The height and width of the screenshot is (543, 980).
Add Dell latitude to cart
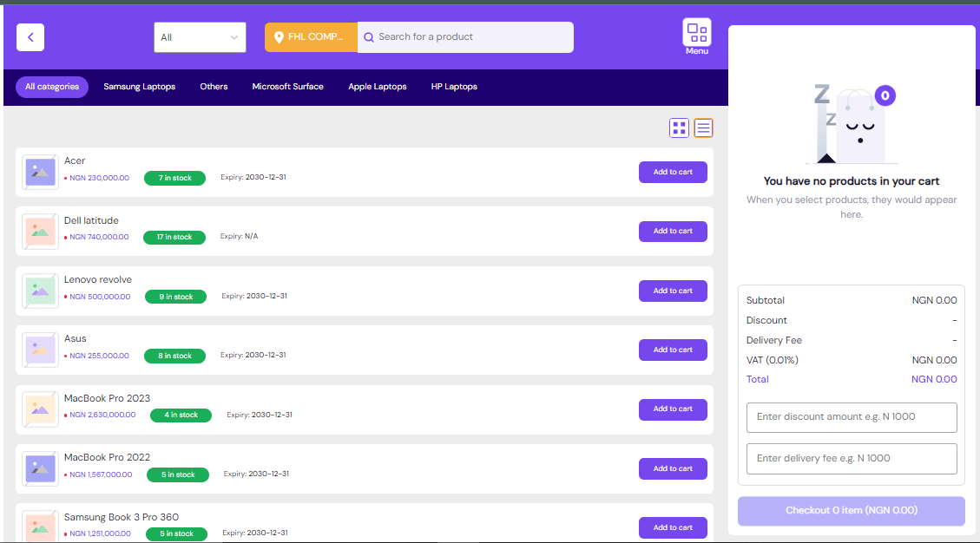coord(673,232)
